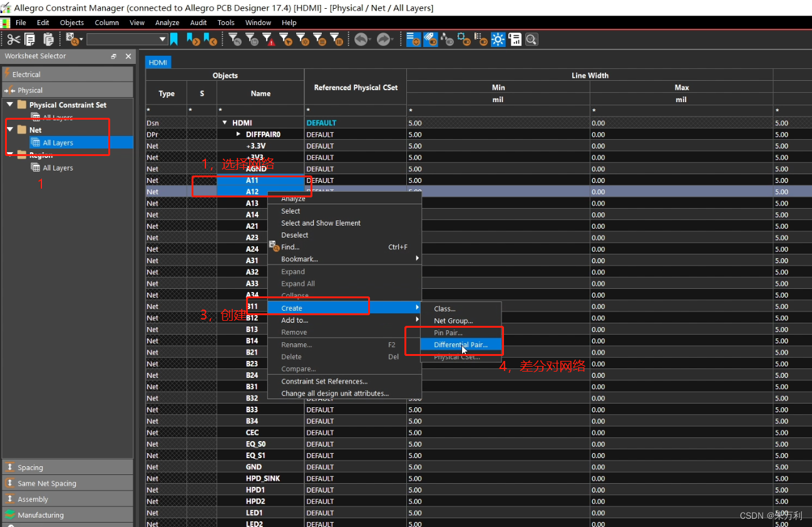Image resolution: width=812 pixels, height=527 pixels.
Task: Click the Allegro icon at the menu bar's left
Action: point(6,23)
